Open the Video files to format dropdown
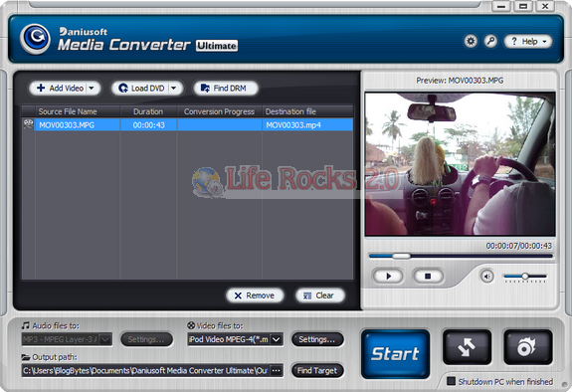 click(x=236, y=339)
